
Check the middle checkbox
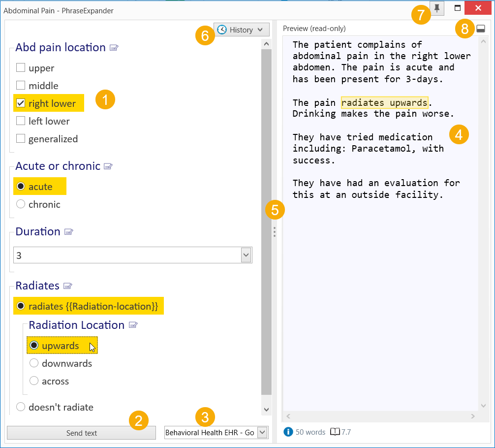click(x=21, y=85)
